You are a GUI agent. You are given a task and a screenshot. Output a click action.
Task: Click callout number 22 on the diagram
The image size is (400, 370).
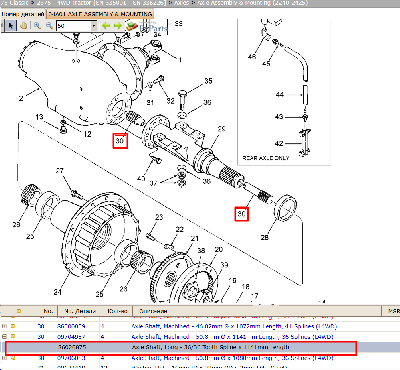179,229
